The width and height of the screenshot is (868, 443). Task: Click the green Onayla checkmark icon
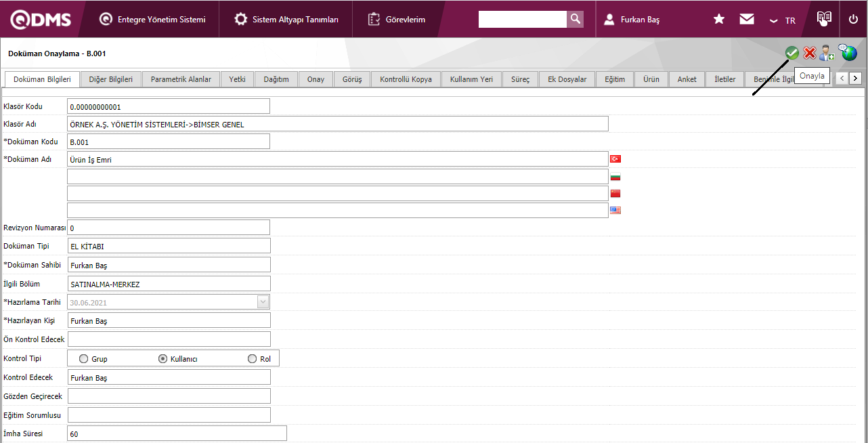pos(791,53)
